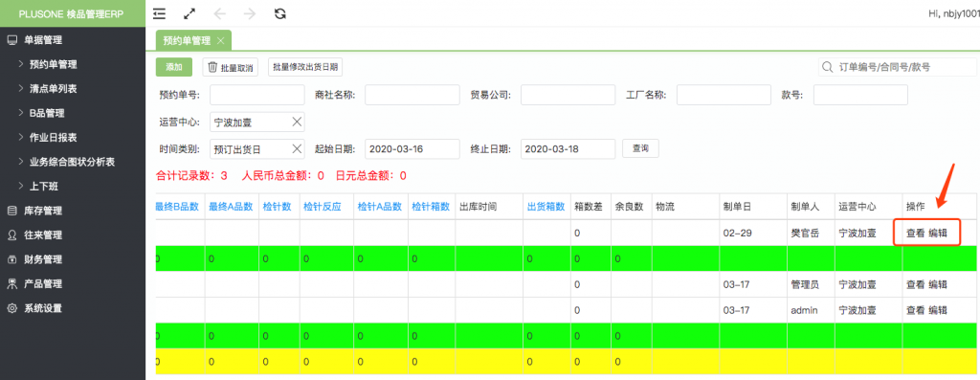Go forward with the right arrow icon

point(250,13)
